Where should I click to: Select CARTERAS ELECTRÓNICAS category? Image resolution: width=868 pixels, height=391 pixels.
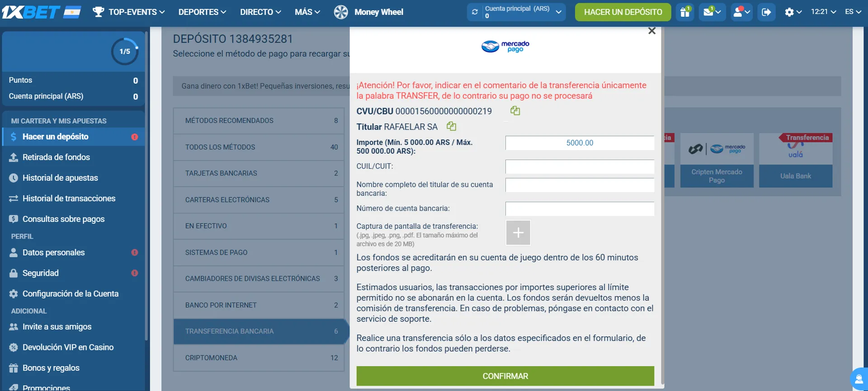click(259, 200)
